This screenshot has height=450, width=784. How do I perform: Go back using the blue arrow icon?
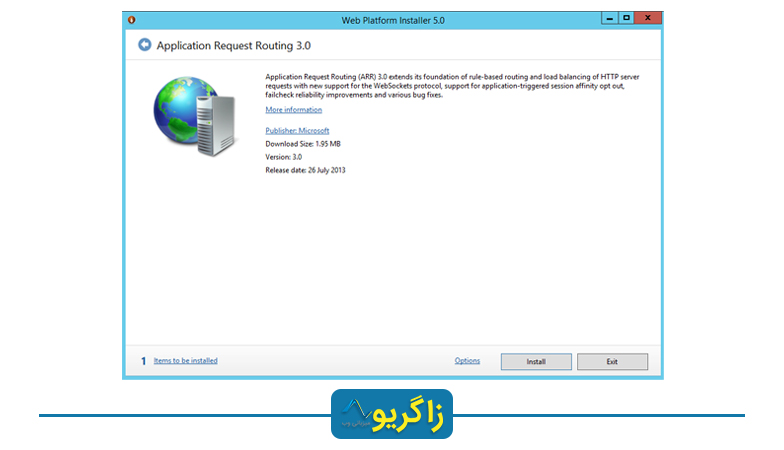click(x=144, y=45)
